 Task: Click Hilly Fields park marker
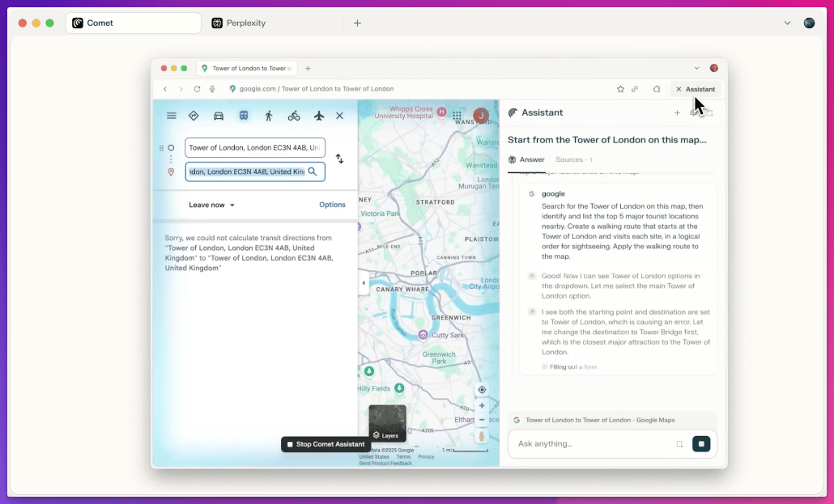point(399,388)
